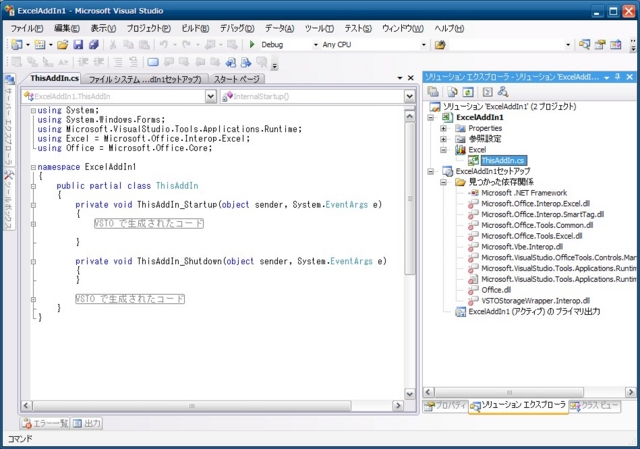Click the Find in Files icon
Screen dimensions: 640x449
coord(440,44)
